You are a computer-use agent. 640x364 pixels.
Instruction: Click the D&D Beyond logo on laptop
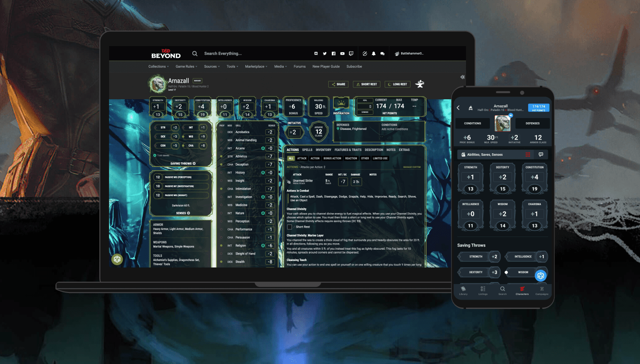[x=166, y=53]
